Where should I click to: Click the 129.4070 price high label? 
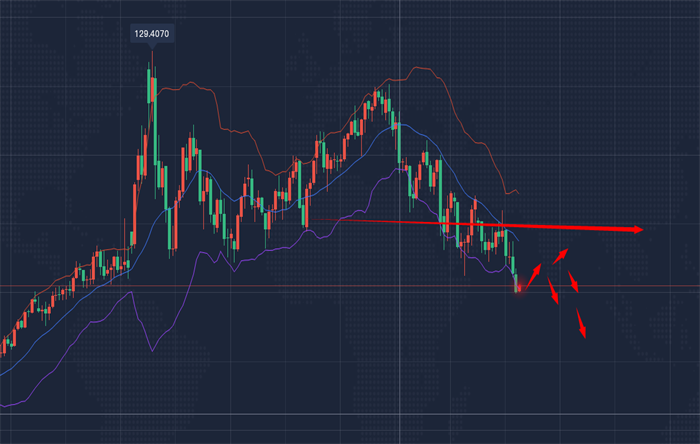click(x=152, y=34)
